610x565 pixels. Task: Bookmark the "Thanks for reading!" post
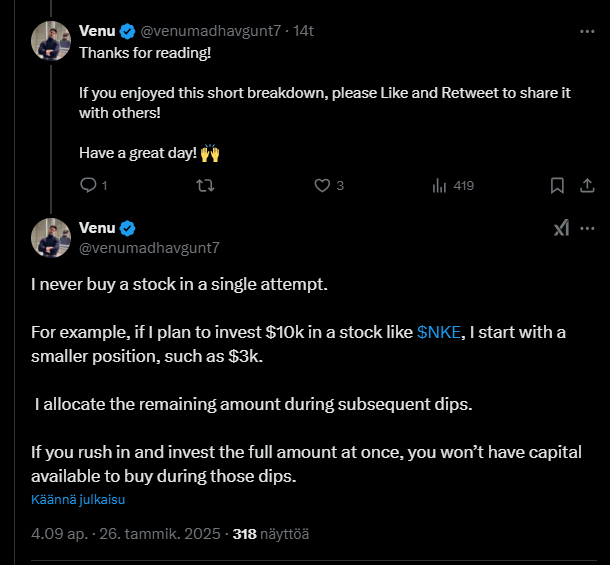[557, 185]
